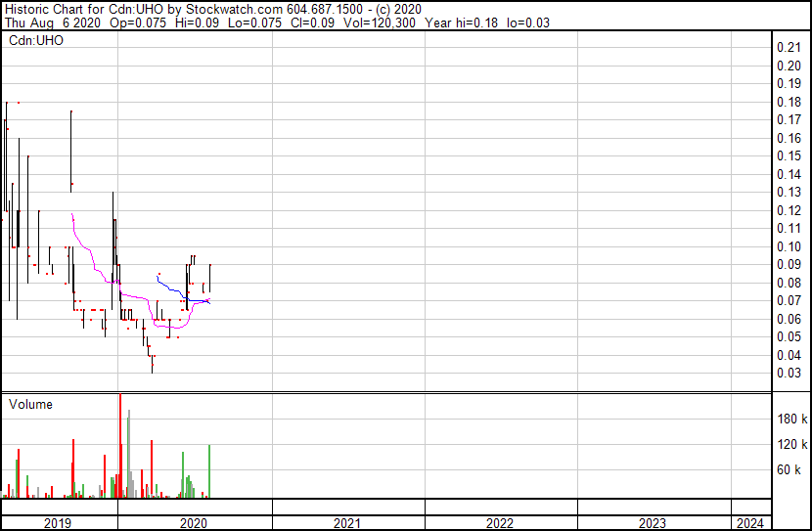
Task: Click the 2021 year label on timeline
Action: [x=347, y=523]
